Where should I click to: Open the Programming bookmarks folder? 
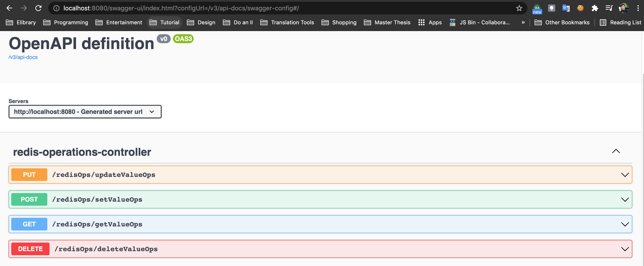(x=66, y=23)
